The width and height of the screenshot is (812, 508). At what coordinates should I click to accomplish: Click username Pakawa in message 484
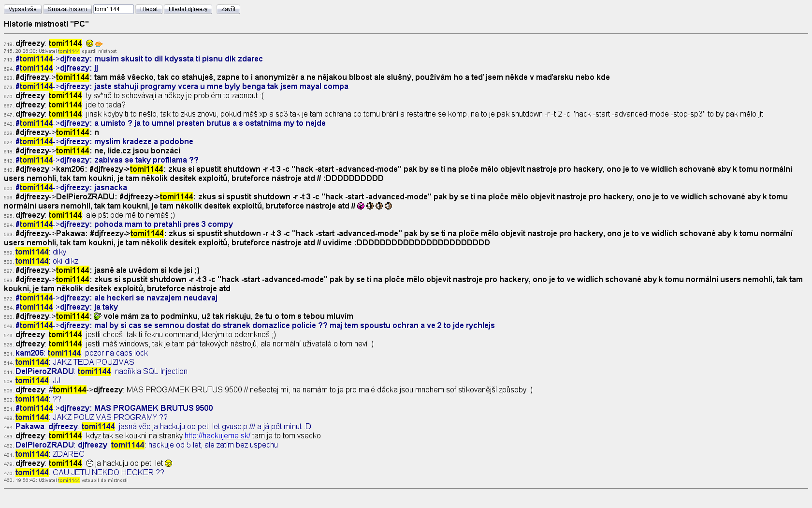point(30,427)
